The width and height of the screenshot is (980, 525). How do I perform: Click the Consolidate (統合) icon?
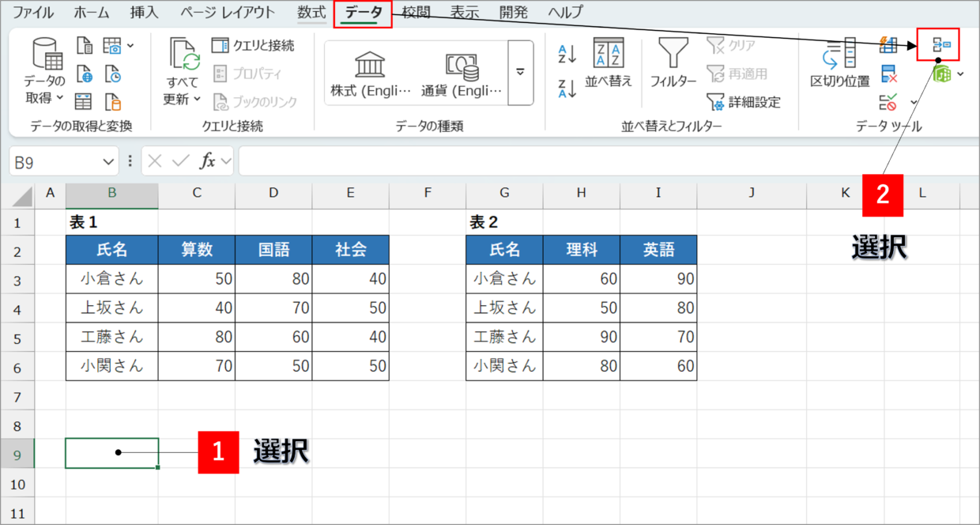click(940, 44)
